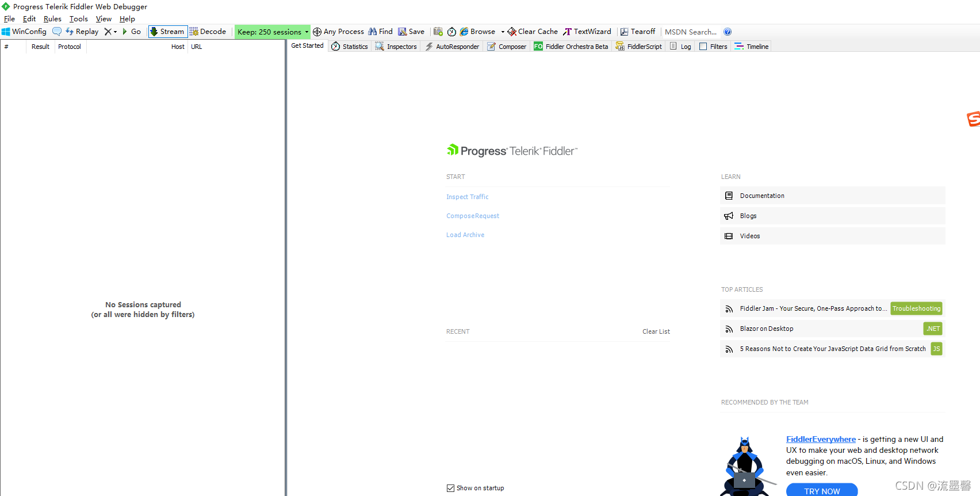
Task: Sort sessions by URL column header
Action: click(236, 47)
